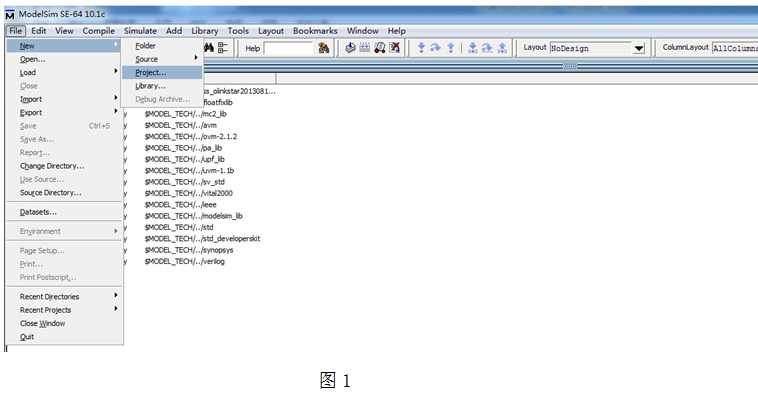Image resolution: width=758 pixels, height=395 pixels.
Task: Open the Window menu
Action: pos(363,31)
